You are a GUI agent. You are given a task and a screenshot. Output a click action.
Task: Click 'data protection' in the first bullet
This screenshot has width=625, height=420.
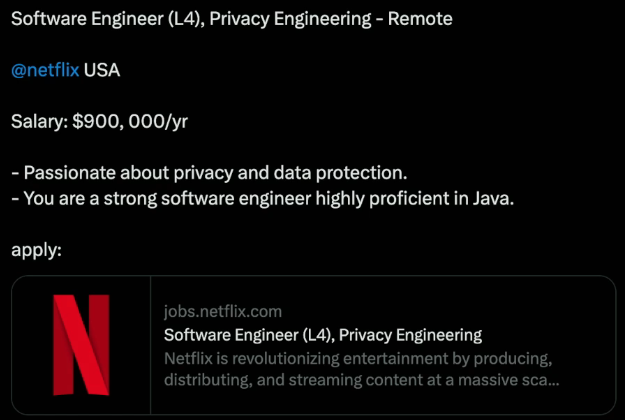(352, 172)
